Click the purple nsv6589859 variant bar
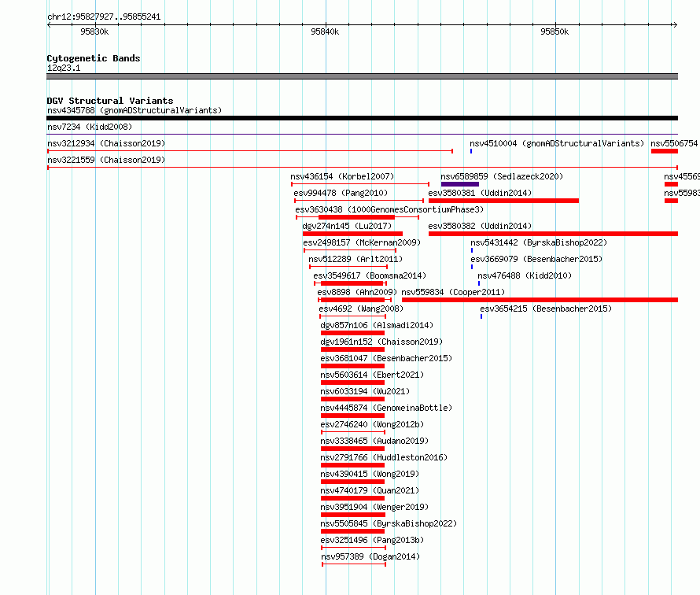Screen dimensions: 700x595 tap(460, 184)
